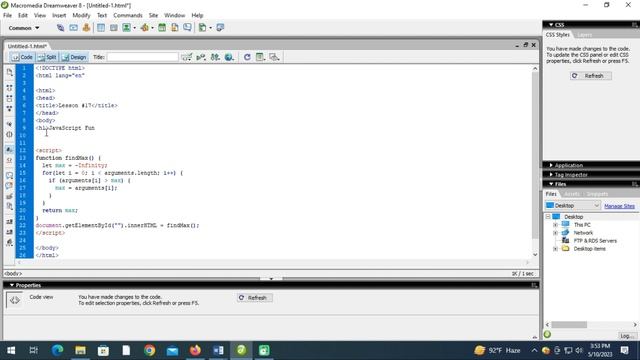Remove comment in the coding toolbar
Image resolution: width=640 pixels, height=360 pixels.
tap(9, 186)
